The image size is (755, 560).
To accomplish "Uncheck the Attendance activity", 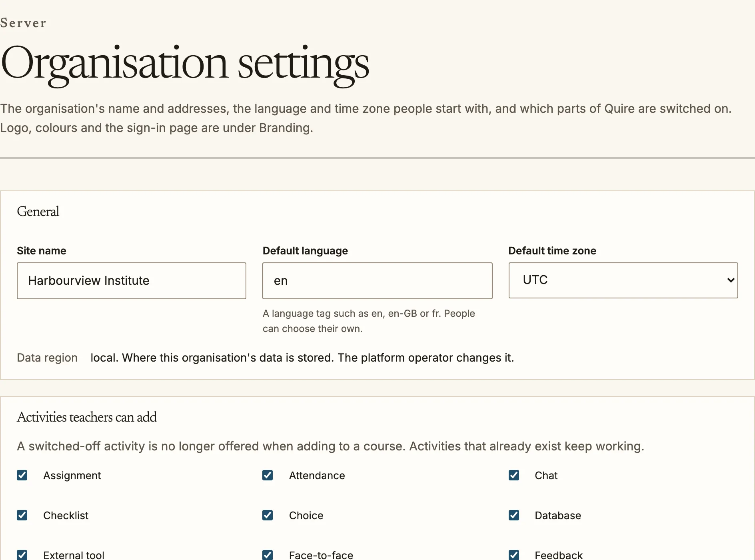I will [x=268, y=475].
